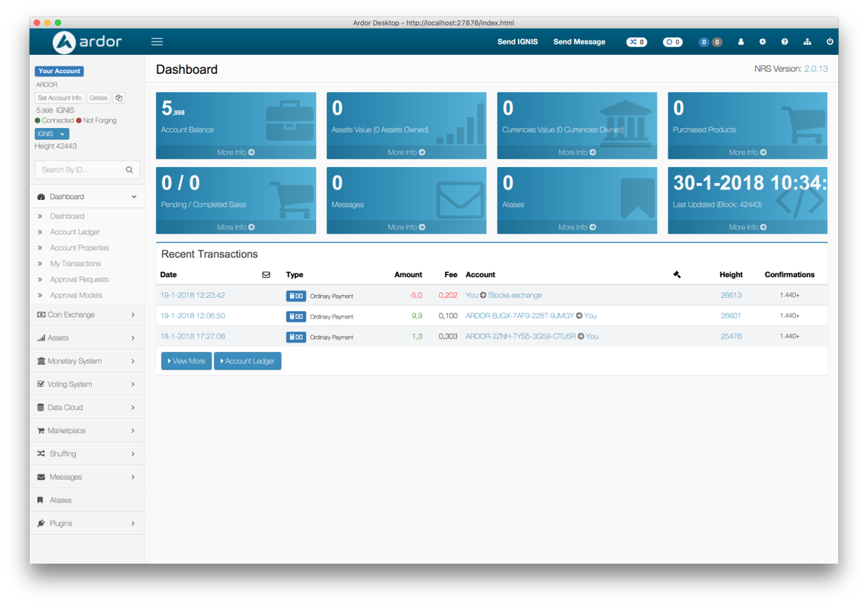
Task: Expand the Marketplace sidebar section
Action: 87,431
